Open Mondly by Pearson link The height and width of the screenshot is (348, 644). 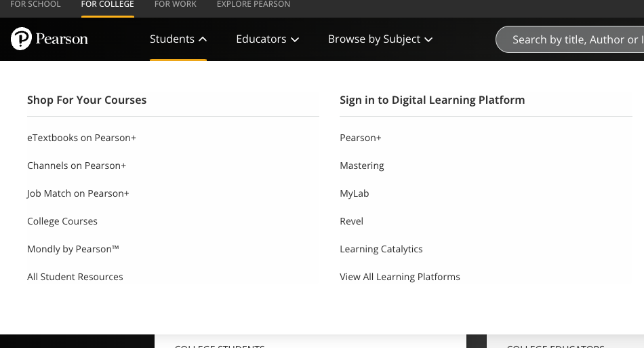tap(73, 249)
